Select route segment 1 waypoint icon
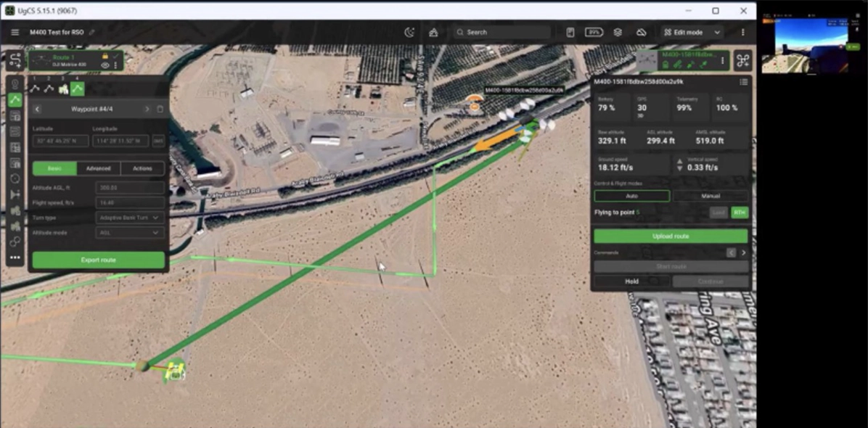This screenshot has height=428, width=868. click(34, 89)
